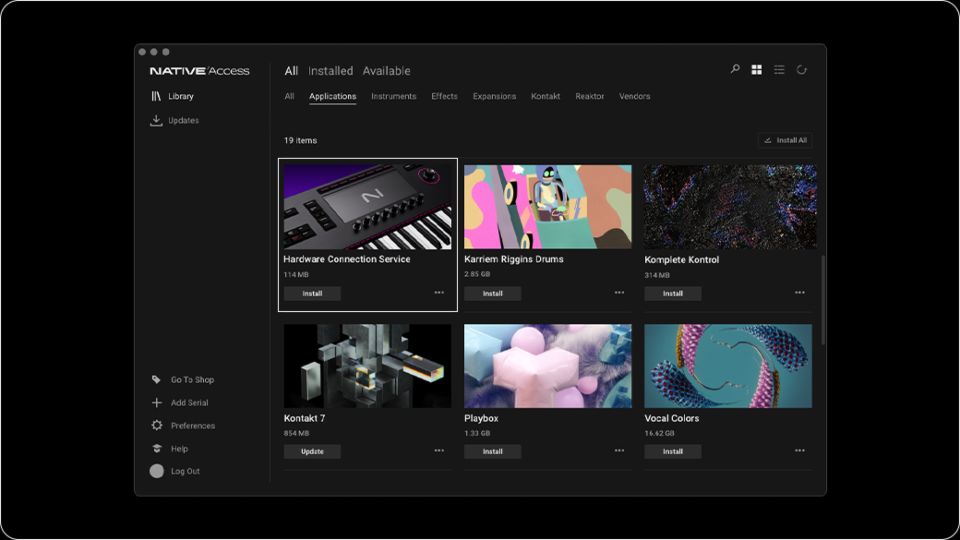Screen dimensions: 960x540
Task: Open more options for Hardware Connection Service
Action: coord(439,293)
